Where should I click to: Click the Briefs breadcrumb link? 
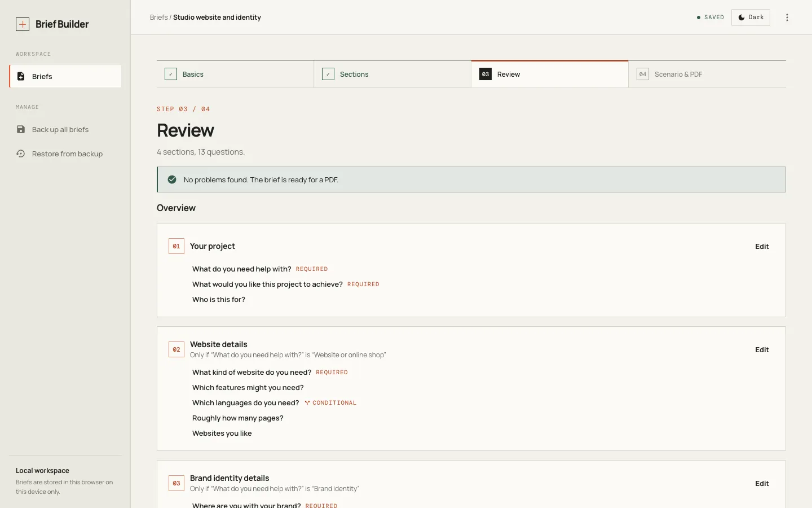[158, 17]
